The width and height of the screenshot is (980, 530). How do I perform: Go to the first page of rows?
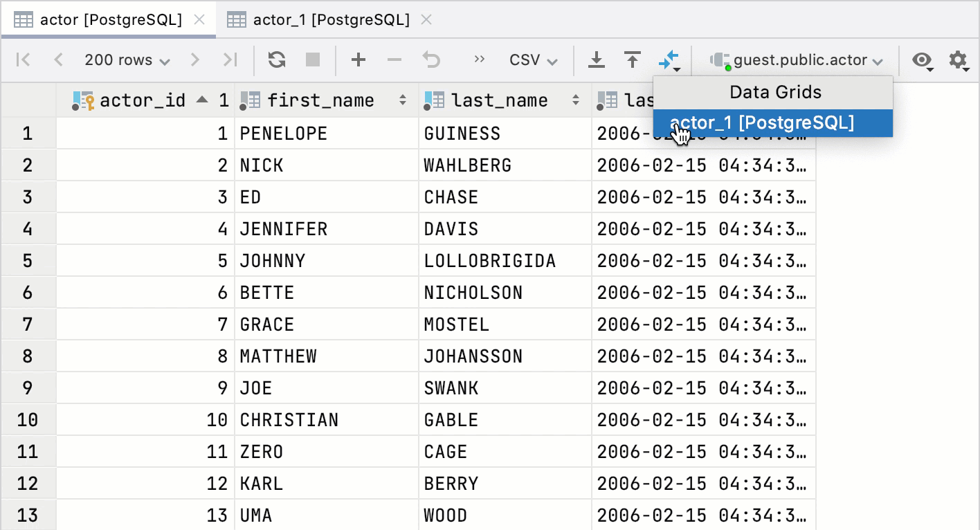[24, 60]
